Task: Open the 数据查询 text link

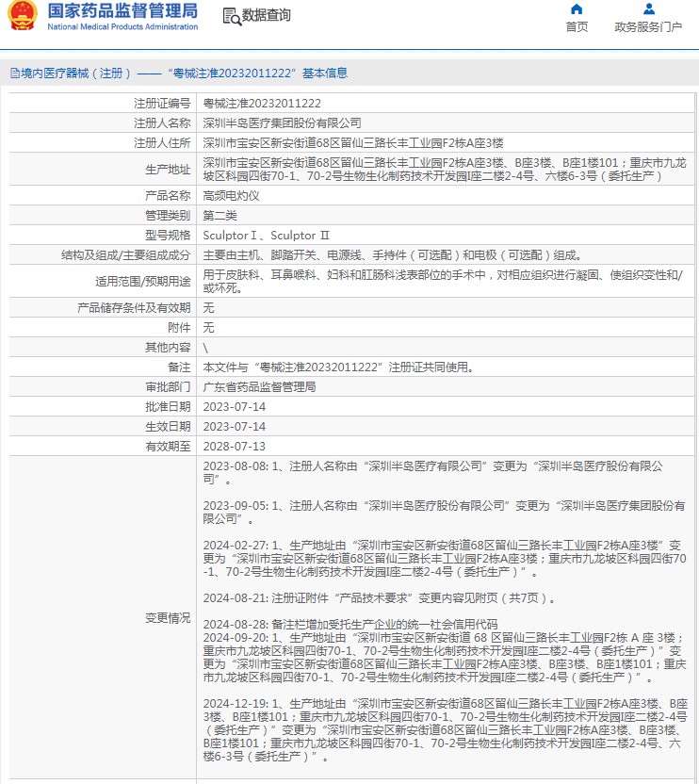Action: pos(267,16)
